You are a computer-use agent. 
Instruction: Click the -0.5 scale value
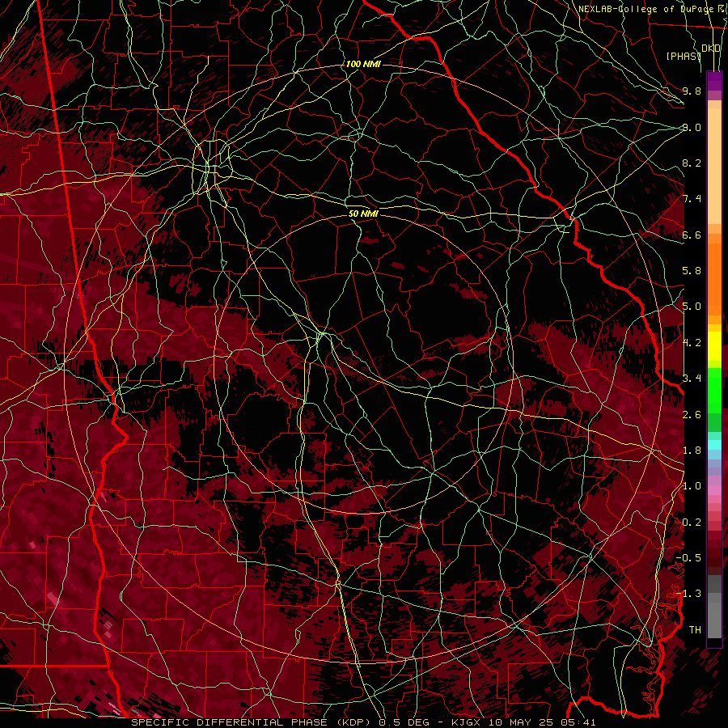[x=688, y=558]
